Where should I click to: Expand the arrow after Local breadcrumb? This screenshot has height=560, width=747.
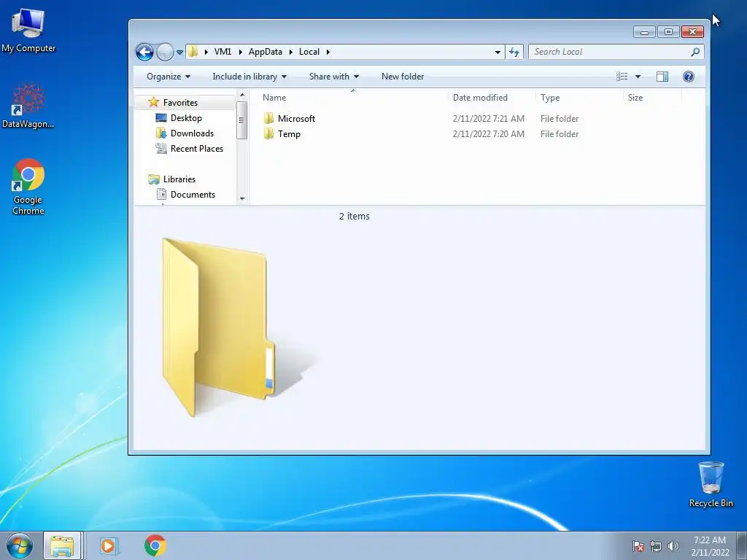point(328,52)
